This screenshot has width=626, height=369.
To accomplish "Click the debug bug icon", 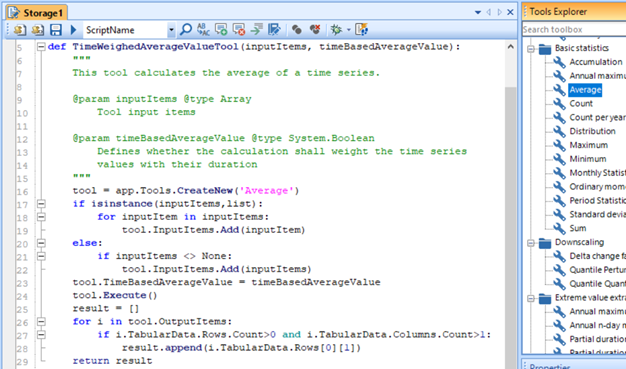I will click(336, 30).
